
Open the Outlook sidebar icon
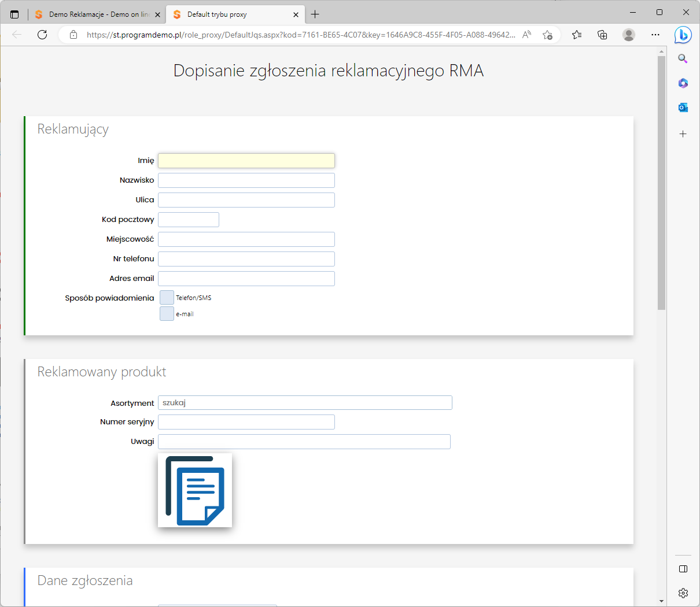[683, 108]
